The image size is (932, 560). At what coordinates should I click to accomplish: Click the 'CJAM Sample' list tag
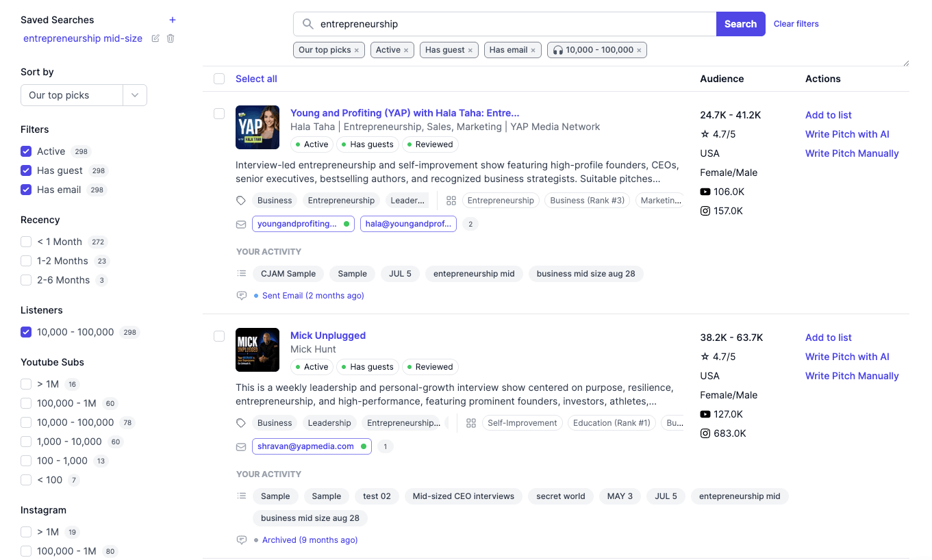pyautogui.click(x=288, y=274)
